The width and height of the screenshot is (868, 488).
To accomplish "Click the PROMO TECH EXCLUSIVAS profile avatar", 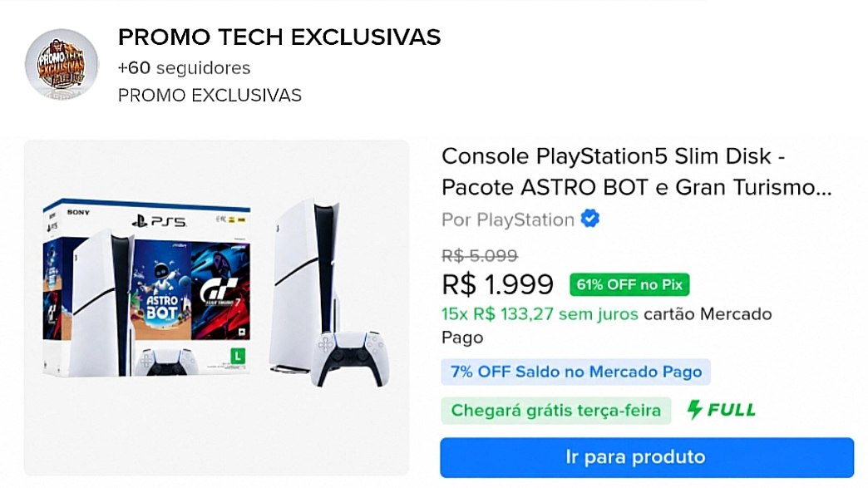I will [62, 65].
